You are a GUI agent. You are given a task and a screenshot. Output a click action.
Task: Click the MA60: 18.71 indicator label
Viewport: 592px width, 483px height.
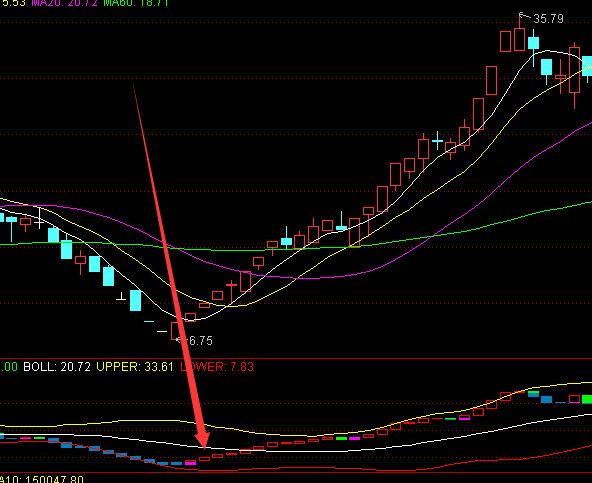pos(136,3)
